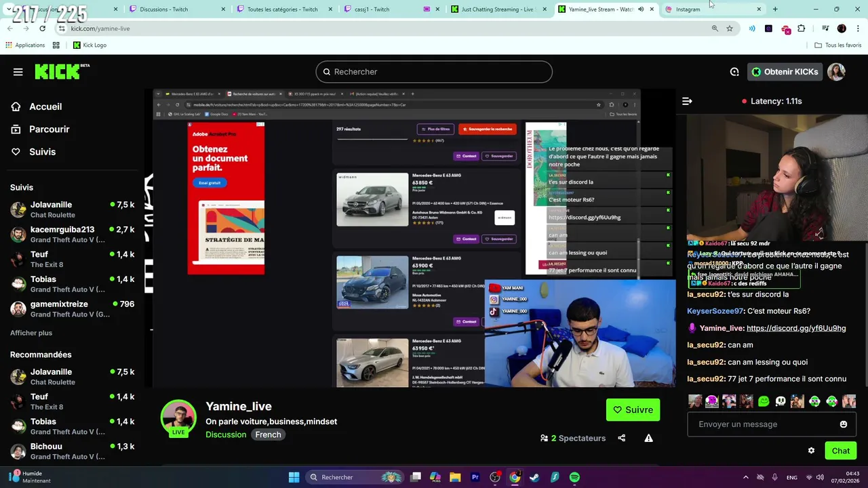This screenshot has width=868, height=488.
Task: Report the stream with the warning triangle icon
Action: pyautogui.click(x=648, y=438)
